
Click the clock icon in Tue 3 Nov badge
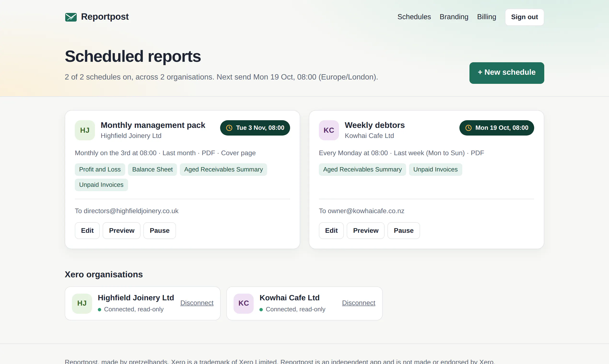pos(229,128)
